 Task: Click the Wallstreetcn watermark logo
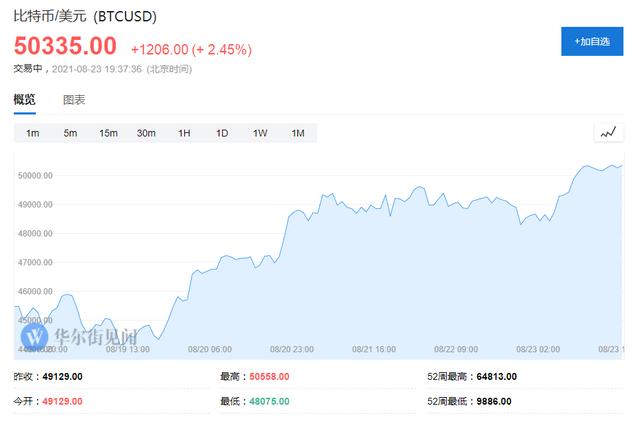tap(34, 337)
